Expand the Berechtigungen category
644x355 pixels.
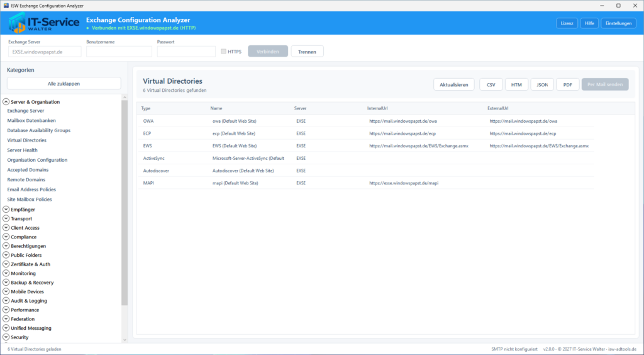6,245
